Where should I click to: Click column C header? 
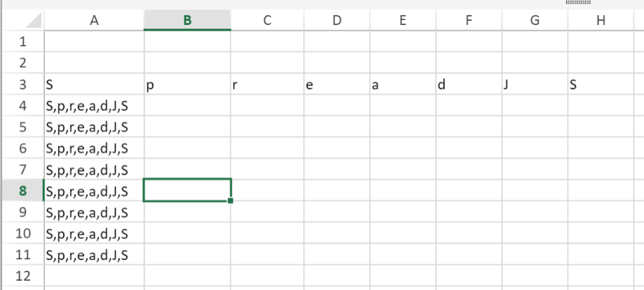(x=267, y=21)
